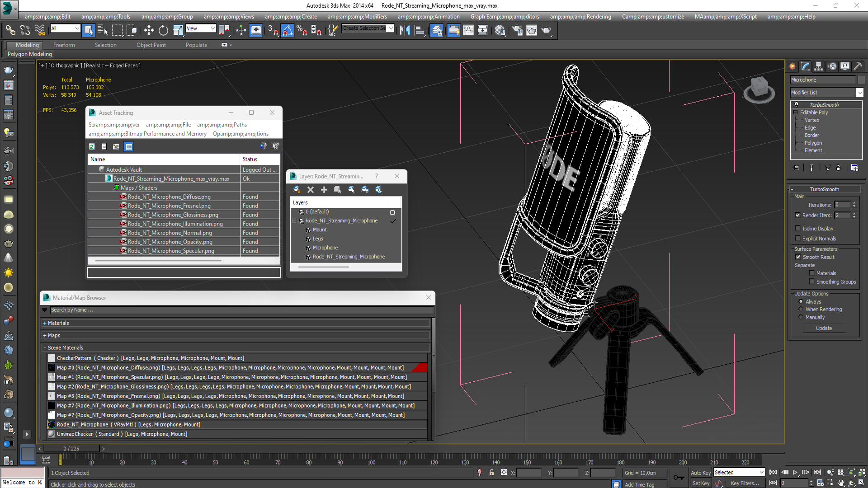868x488 pixels.
Task: Click the Polygon Modeling panel button
Action: 30,54
